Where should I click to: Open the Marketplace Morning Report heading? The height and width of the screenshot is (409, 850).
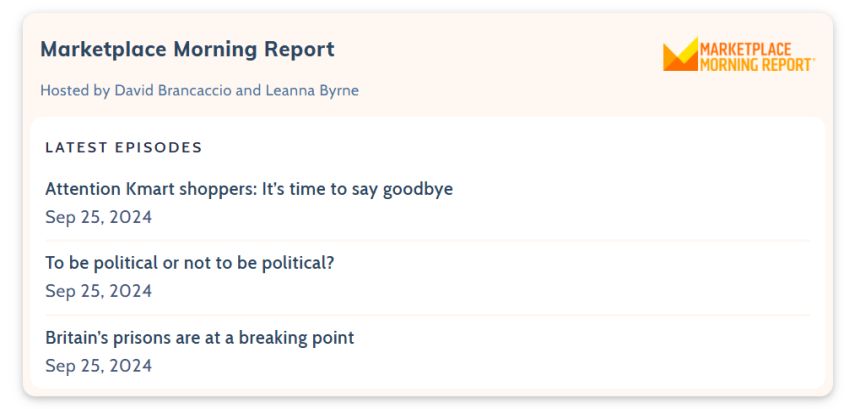click(188, 49)
